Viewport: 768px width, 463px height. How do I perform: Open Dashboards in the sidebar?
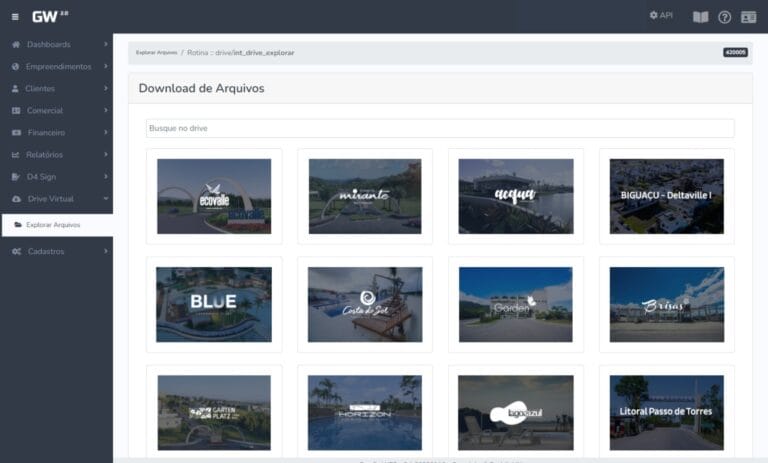[x=49, y=45]
